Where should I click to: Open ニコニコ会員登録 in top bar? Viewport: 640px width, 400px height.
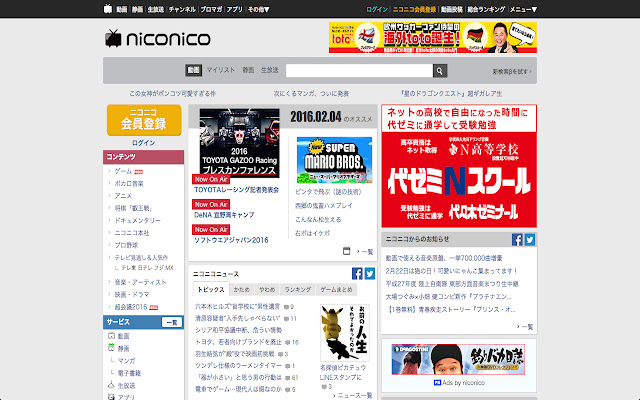pyautogui.click(x=414, y=9)
